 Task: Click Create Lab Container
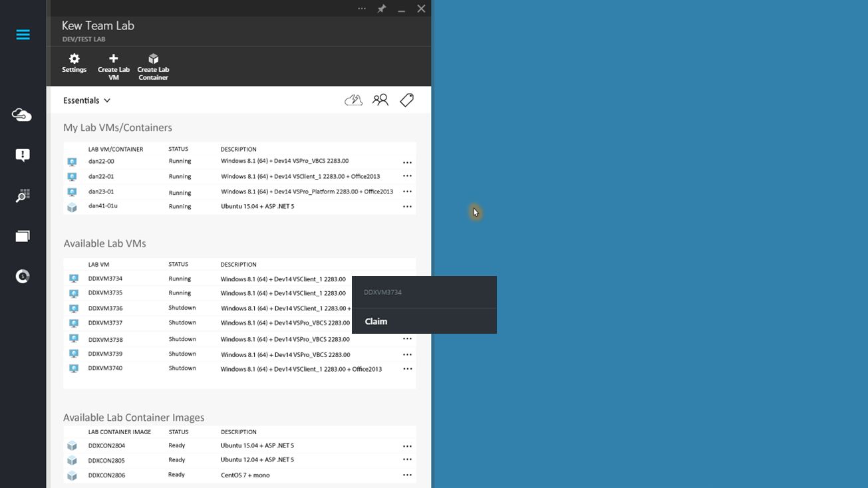(x=153, y=67)
